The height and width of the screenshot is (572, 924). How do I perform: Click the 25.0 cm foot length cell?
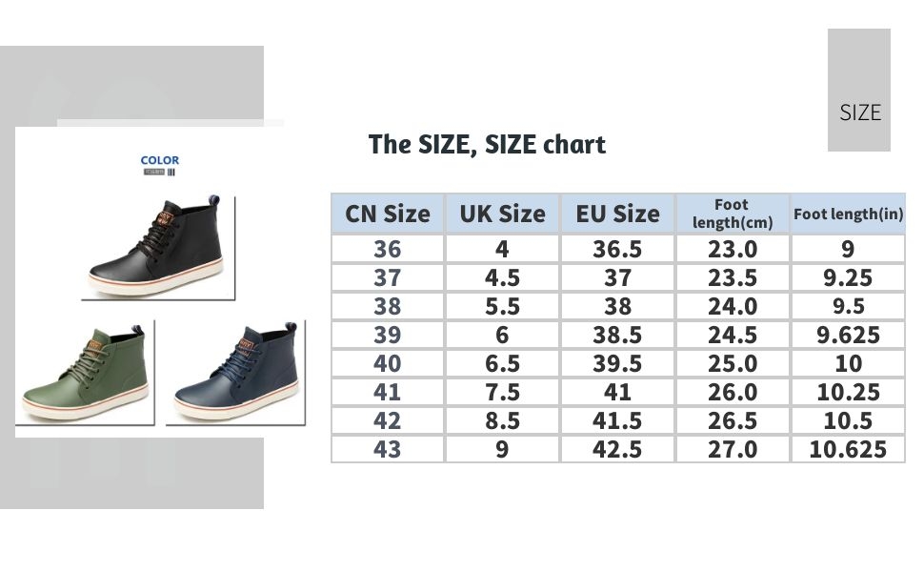pyautogui.click(x=733, y=363)
